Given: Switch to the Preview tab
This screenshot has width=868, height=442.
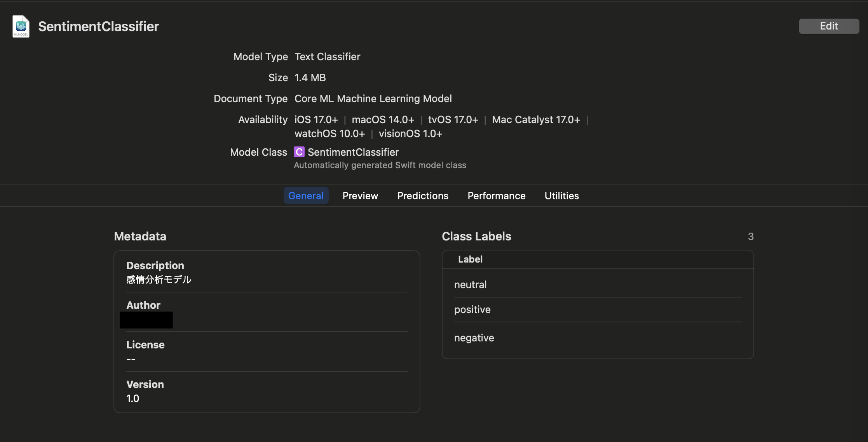Looking at the screenshot, I should tap(360, 195).
